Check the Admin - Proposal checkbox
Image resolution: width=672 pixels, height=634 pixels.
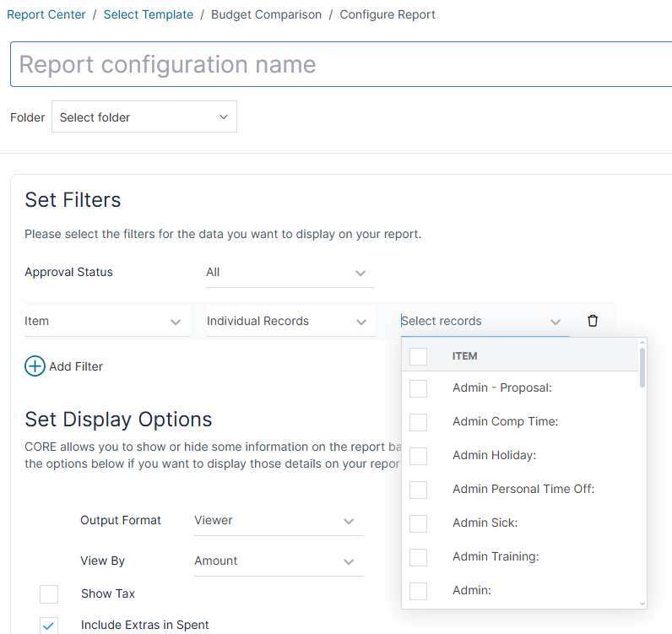(x=418, y=388)
